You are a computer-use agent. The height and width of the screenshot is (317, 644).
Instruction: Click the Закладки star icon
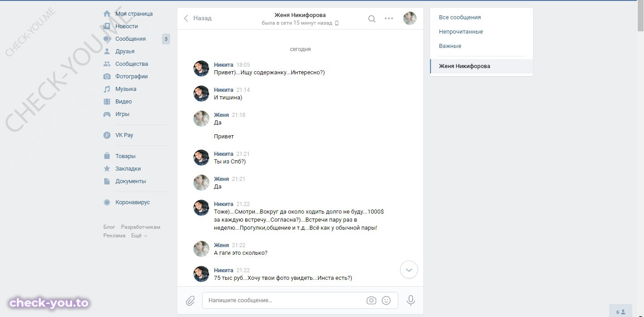(x=107, y=169)
